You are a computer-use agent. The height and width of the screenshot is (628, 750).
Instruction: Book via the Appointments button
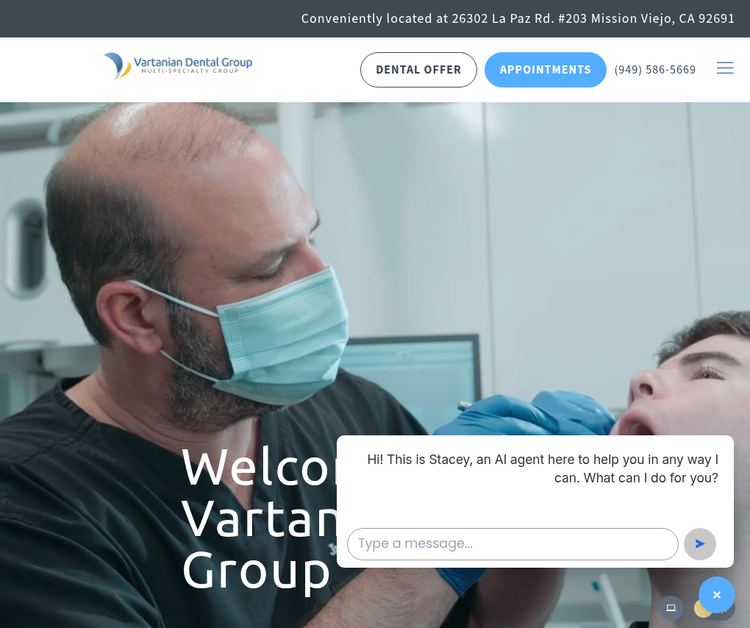pos(545,70)
